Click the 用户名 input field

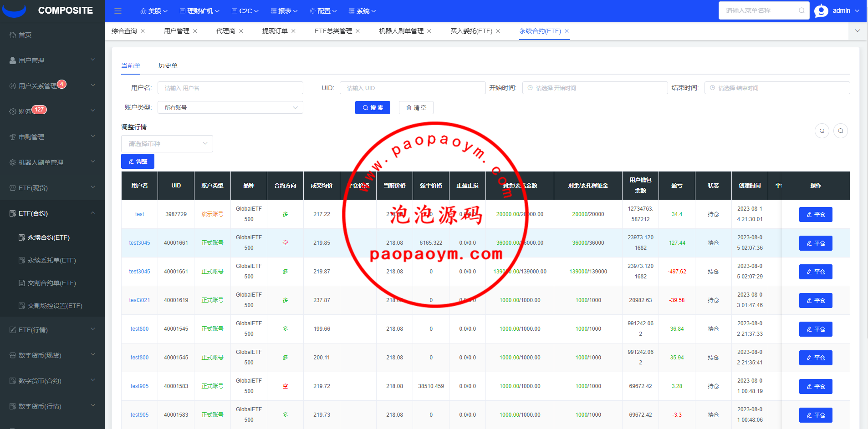click(x=230, y=88)
